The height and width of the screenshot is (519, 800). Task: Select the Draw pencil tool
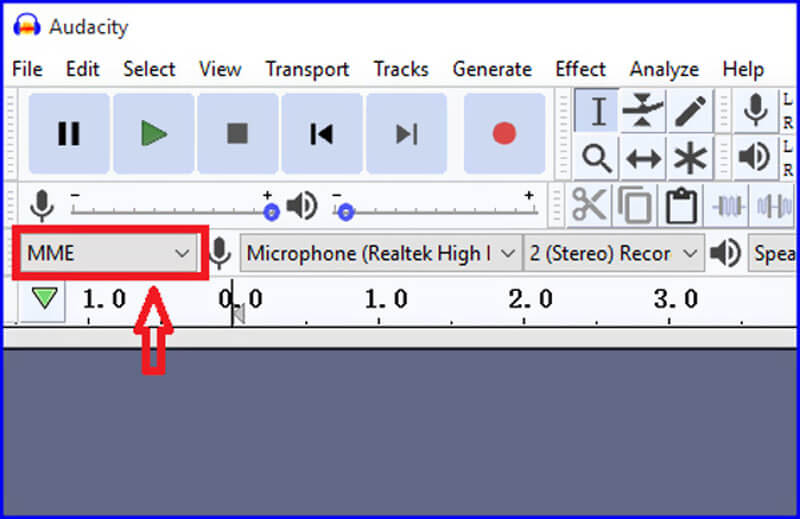click(689, 112)
